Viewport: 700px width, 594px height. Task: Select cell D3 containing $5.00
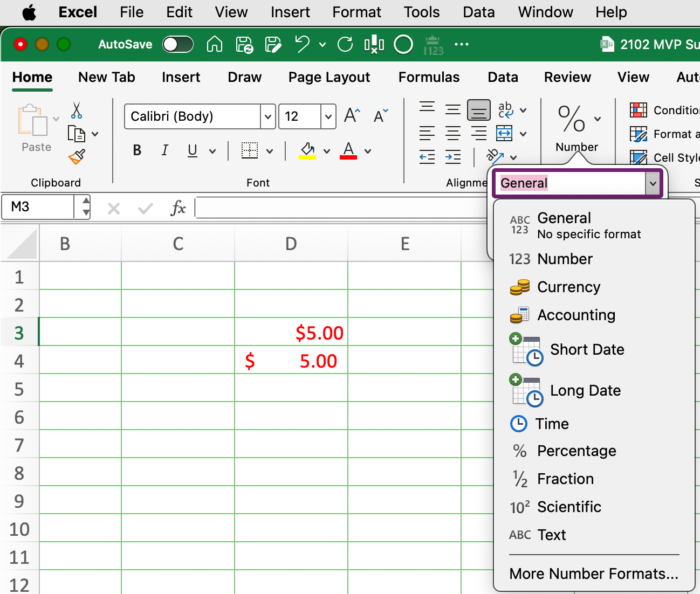291,332
